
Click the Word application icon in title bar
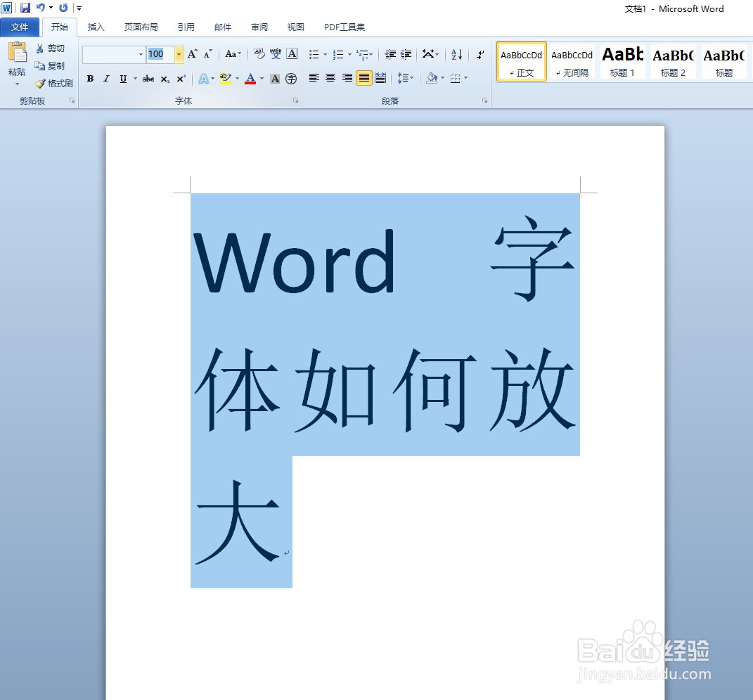(7, 8)
